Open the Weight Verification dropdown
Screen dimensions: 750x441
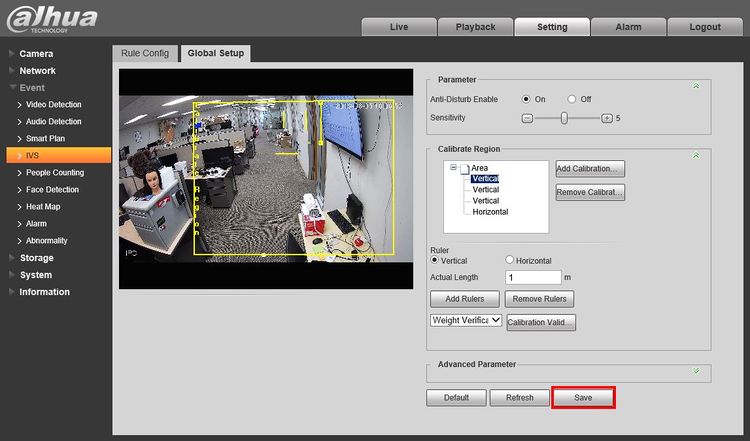click(465, 321)
